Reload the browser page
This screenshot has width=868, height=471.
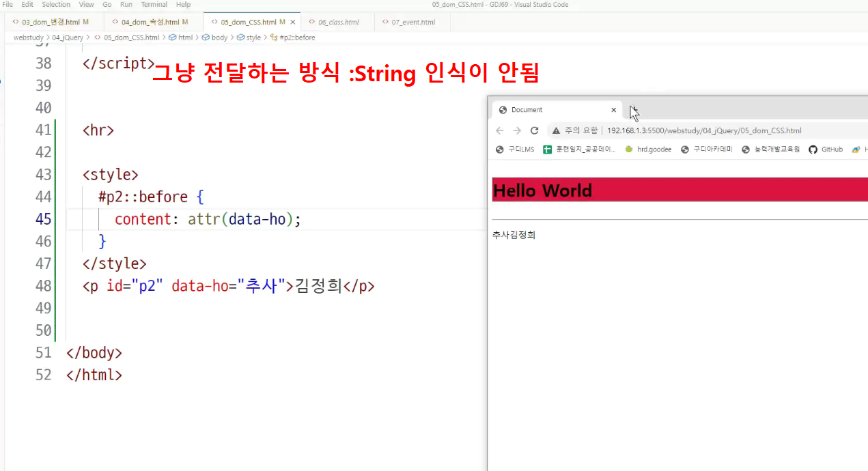tap(535, 130)
